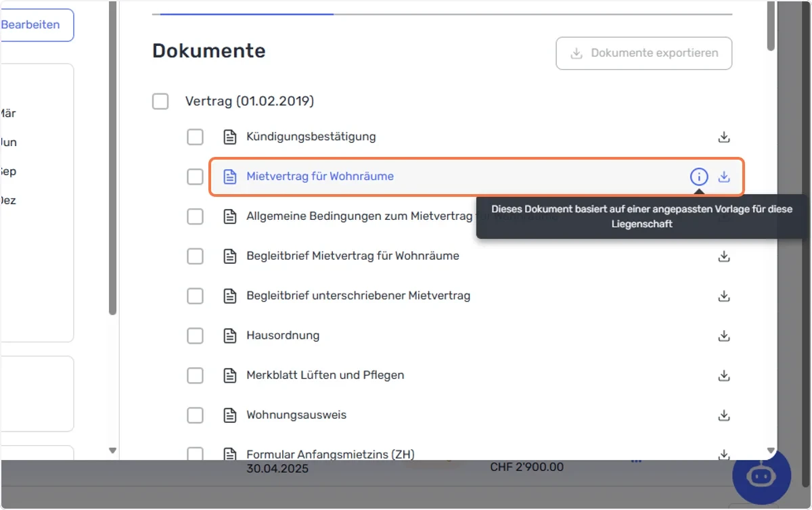The width and height of the screenshot is (812, 510).
Task: Download the Kündigungsbestätigung document
Action: click(x=724, y=137)
